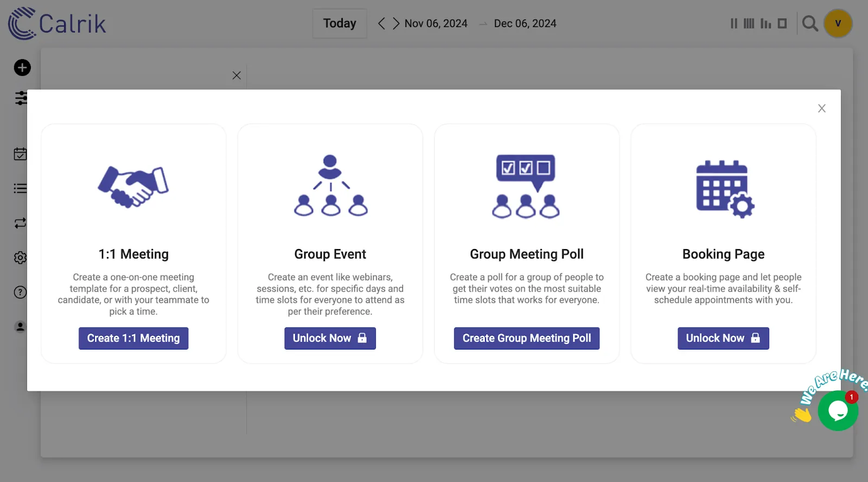The width and height of the screenshot is (868, 482).
Task: Switch to single-day square view icon
Action: (782, 23)
